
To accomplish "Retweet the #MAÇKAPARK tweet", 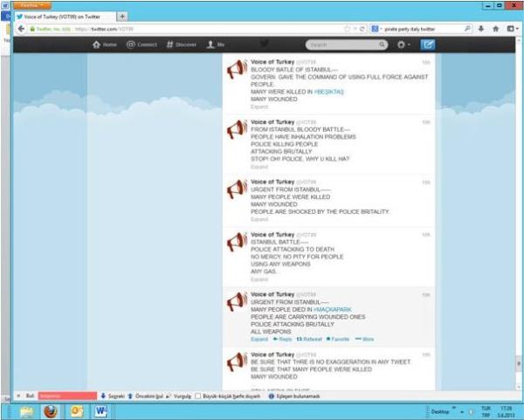I will [309, 339].
